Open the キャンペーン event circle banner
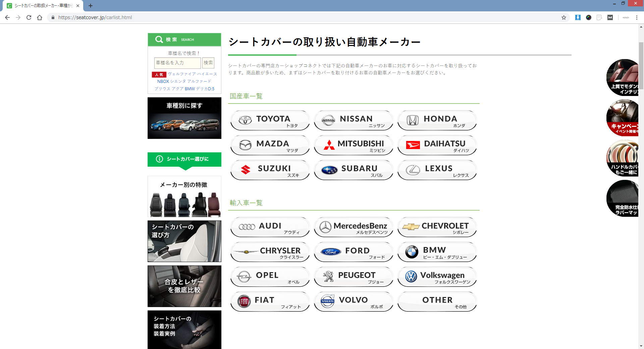The width and height of the screenshot is (644, 349). [623, 118]
